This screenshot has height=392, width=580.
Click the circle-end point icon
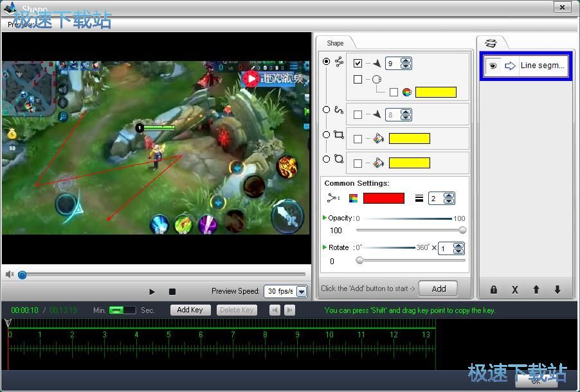click(x=377, y=79)
